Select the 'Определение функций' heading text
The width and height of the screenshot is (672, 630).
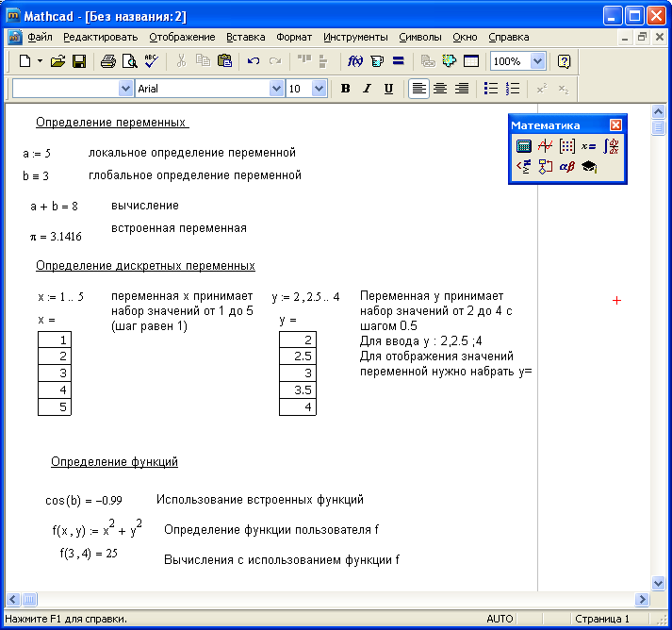point(114,462)
